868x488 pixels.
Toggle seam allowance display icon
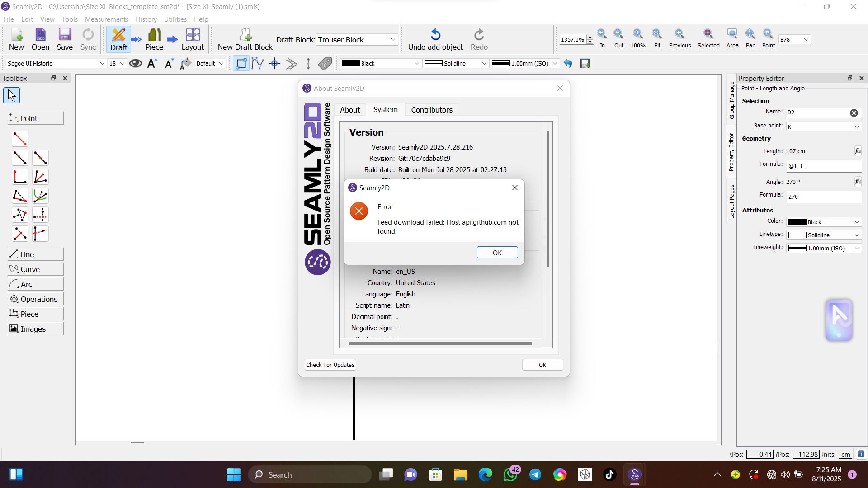[x=291, y=63]
